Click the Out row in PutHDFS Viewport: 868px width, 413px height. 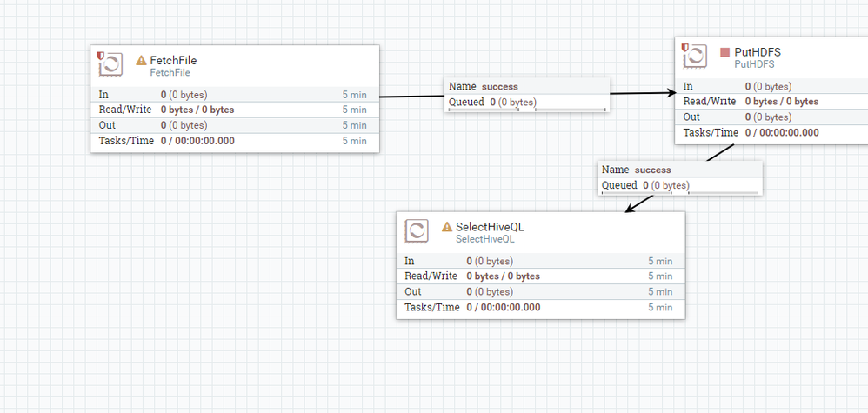(771, 117)
